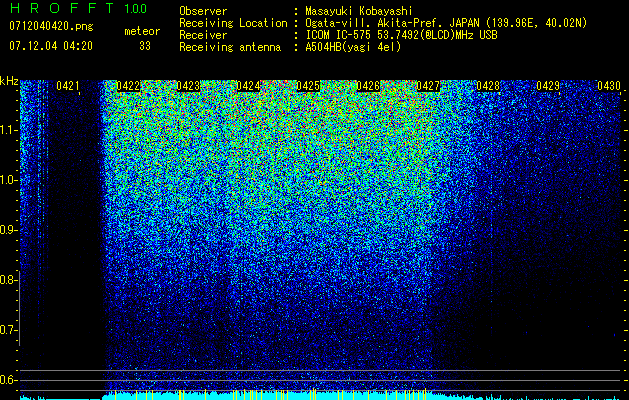The width and height of the screenshot is (629, 400).
Task: Click the 0427 time marker
Action: click(x=428, y=86)
